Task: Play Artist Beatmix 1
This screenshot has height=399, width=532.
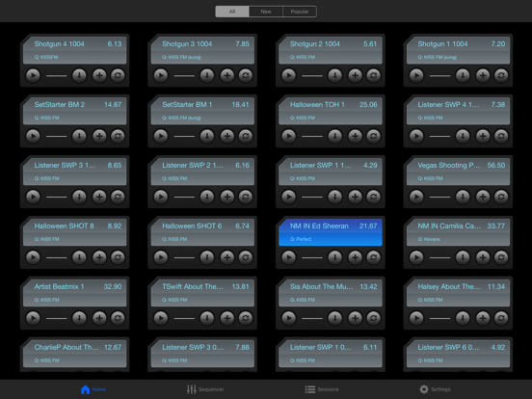Action: (x=33, y=318)
